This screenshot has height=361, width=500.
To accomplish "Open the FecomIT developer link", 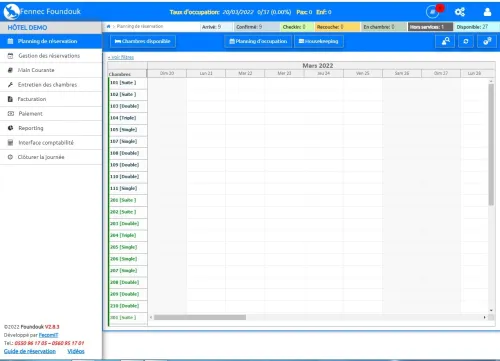I will coord(48,335).
